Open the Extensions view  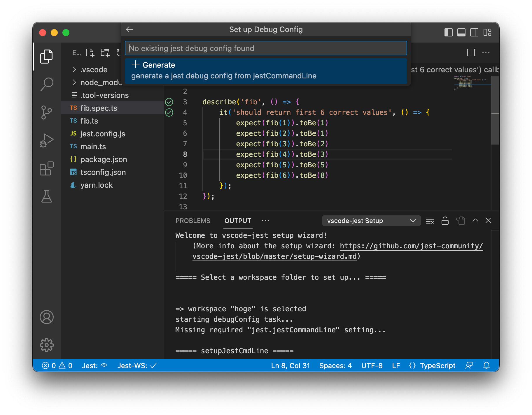point(47,169)
